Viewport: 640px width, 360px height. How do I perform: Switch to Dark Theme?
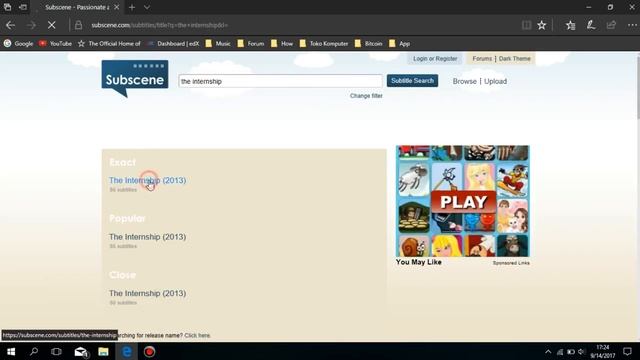[x=515, y=59]
